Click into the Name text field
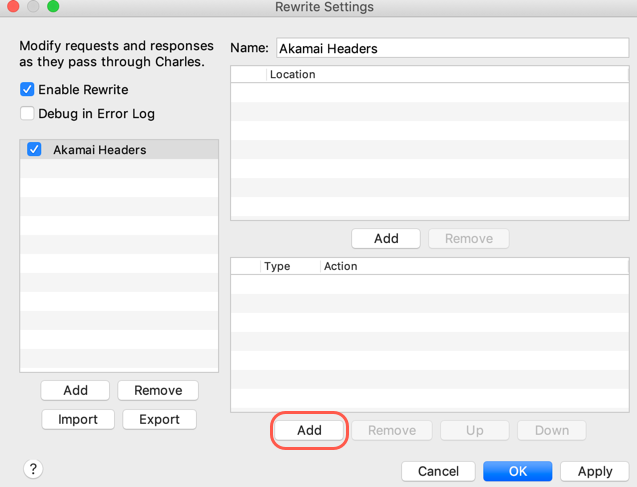The image size is (637, 487). [450, 48]
